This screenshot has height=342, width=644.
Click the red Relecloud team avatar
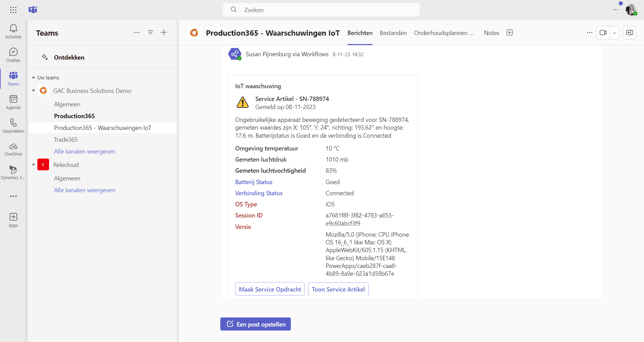(x=43, y=165)
